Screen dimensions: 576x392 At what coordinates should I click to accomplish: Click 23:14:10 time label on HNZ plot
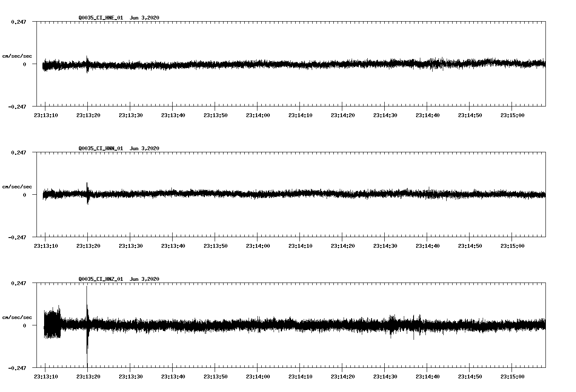(300, 377)
